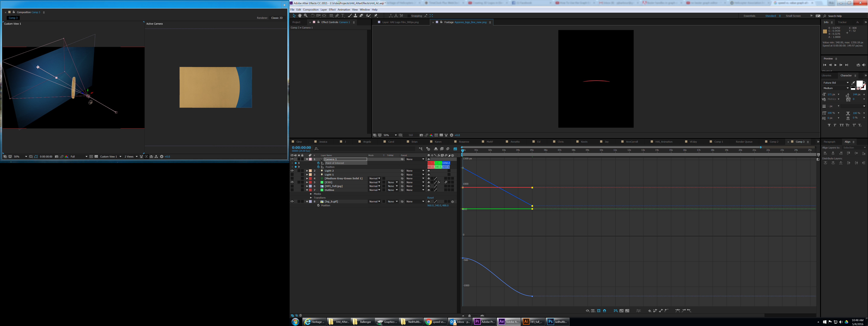868x326 pixels.
Task: Select the Roto Brush tool
Action: click(368, 16)
